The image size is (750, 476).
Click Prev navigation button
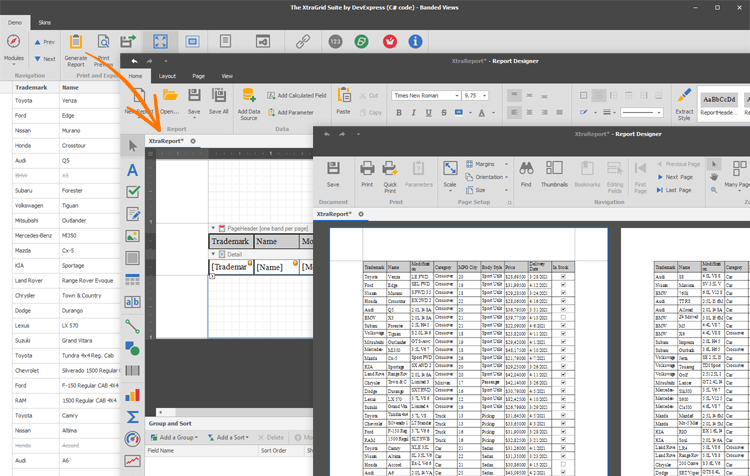pos(44,42)
